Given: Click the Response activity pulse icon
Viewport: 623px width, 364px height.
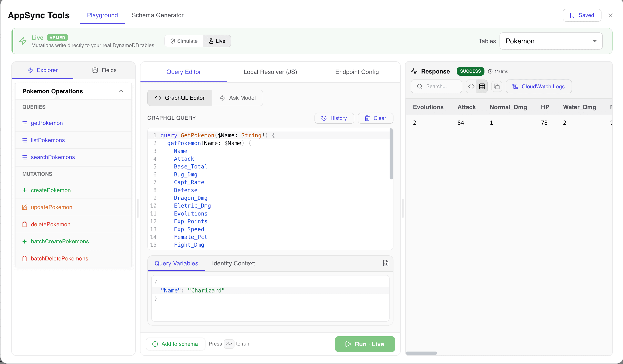Looking at the screenshot, I should pos(414,71).
